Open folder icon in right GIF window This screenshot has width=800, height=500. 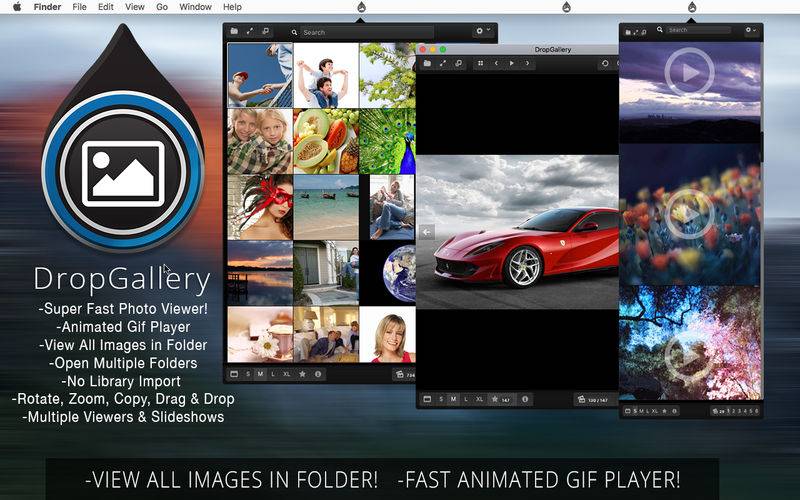pos(628,32)
